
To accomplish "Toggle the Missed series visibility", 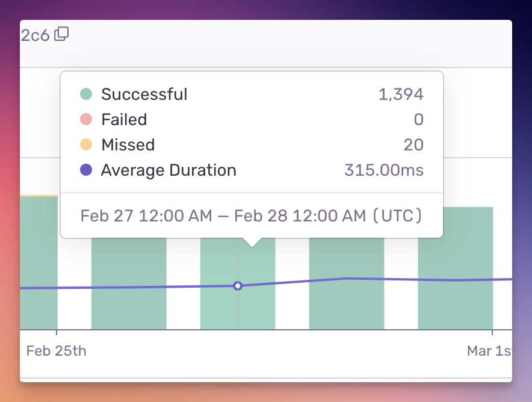I will 128,144.
